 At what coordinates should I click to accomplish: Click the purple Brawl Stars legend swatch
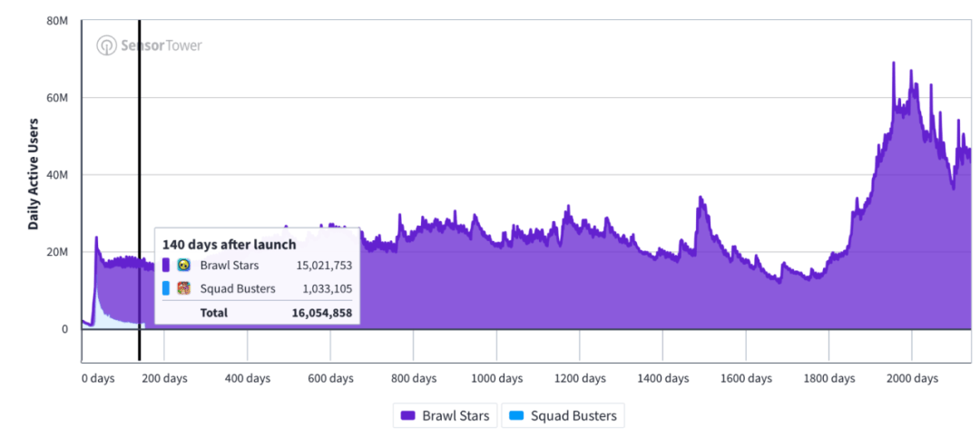[x=408, y=415]
